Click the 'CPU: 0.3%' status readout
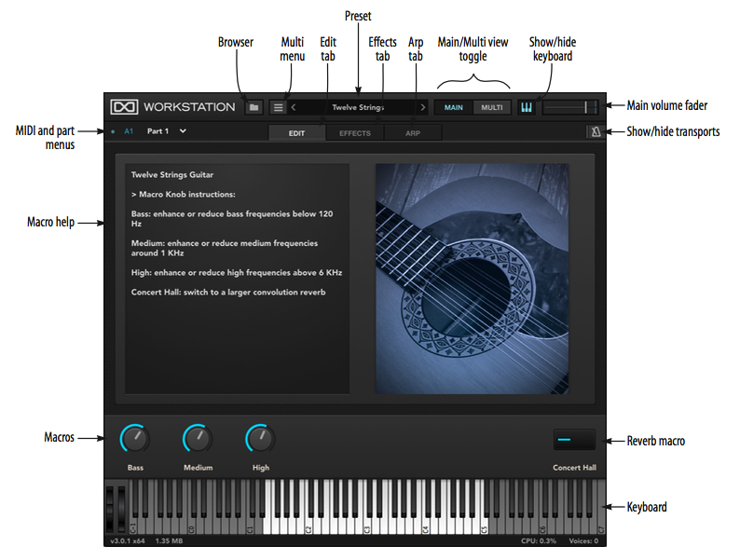Screen dimensions: 740x560 click(539, 540)
